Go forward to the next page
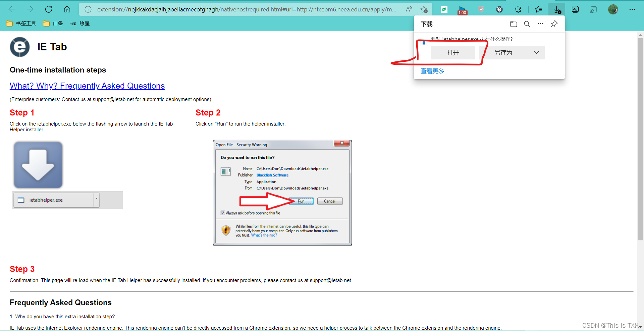Image resolution: width=644 pixels, height=331 pixels. pos(30,9)
